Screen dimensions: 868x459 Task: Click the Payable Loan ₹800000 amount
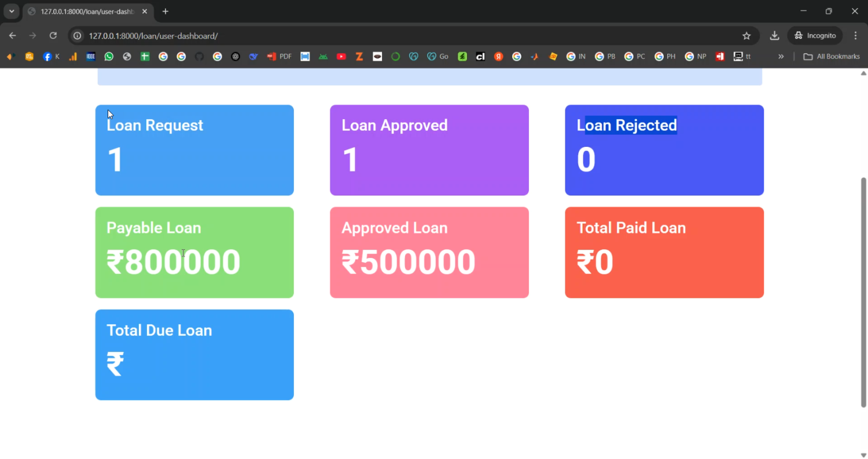click(174, 262)
